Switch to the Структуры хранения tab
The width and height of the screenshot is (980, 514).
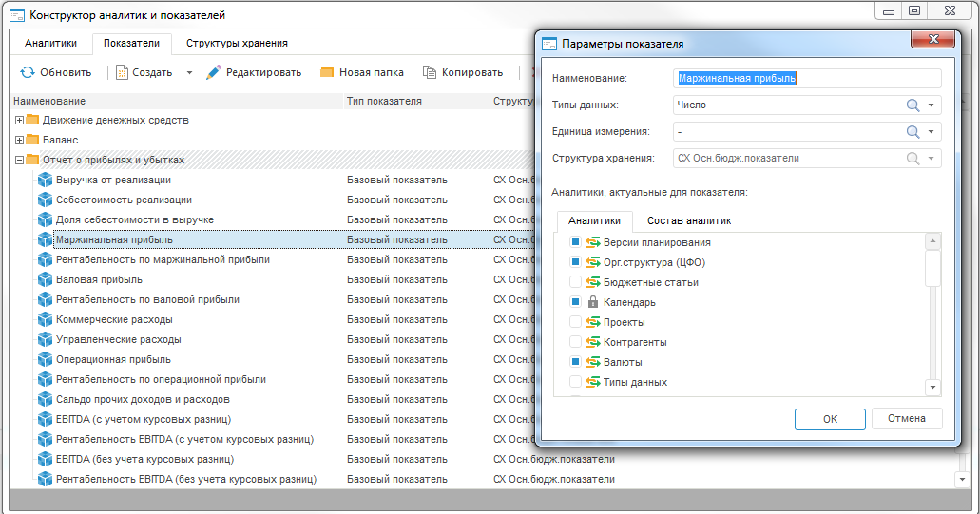237,43
